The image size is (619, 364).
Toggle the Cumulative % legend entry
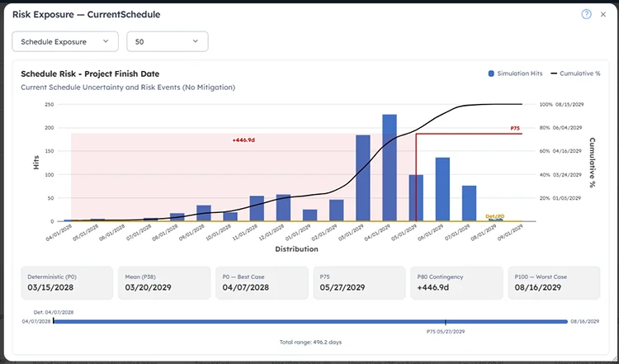575,73
